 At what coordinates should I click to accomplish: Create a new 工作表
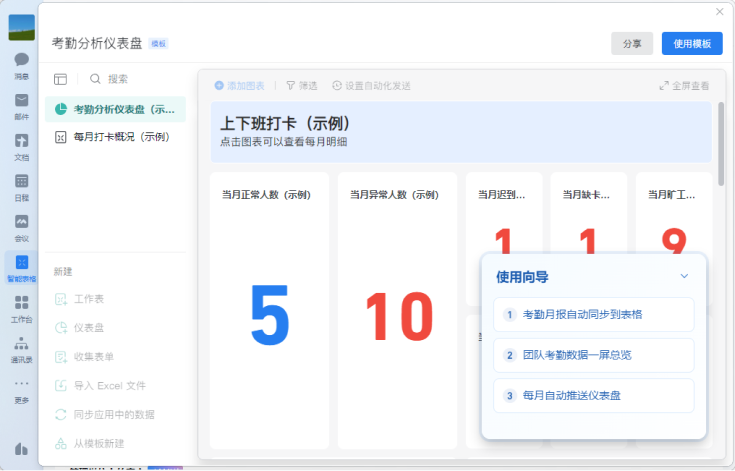pos(80,299)
